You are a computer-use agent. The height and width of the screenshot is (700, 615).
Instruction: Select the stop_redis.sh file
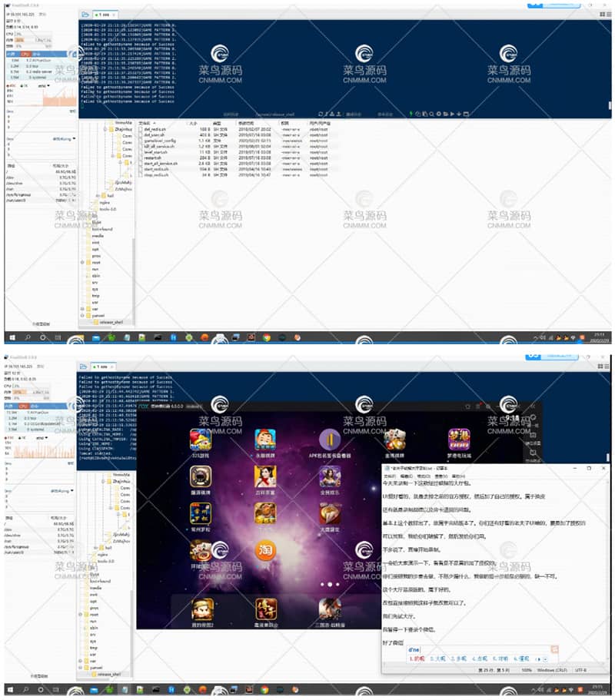(x=156, y=175)
